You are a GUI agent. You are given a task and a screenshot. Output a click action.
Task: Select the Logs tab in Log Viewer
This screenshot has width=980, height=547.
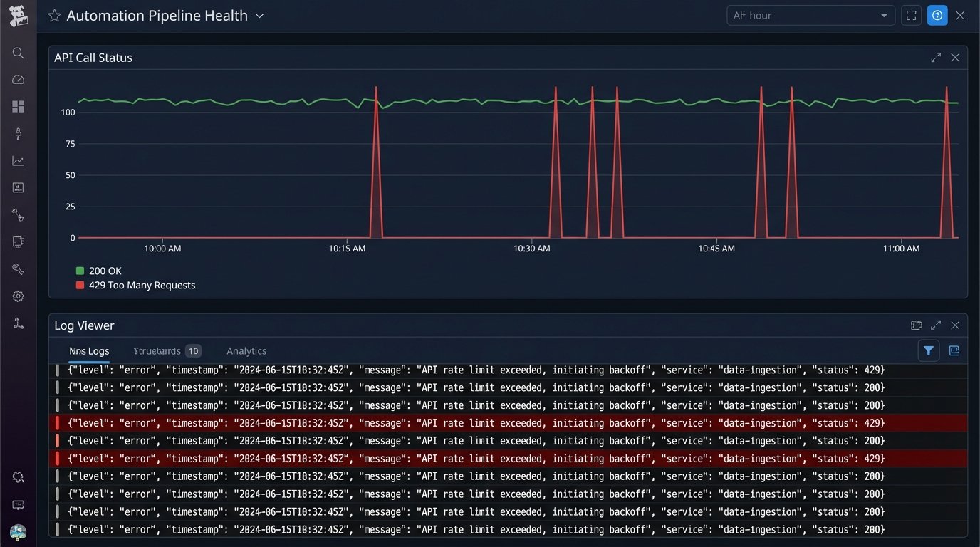pyautogui.click(x=89, y=351)
